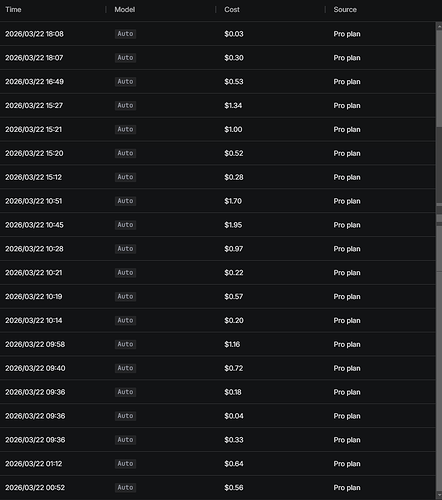
Task: Select the 2026/03/22 10:14 timestamp
Action: pos(34,320)
